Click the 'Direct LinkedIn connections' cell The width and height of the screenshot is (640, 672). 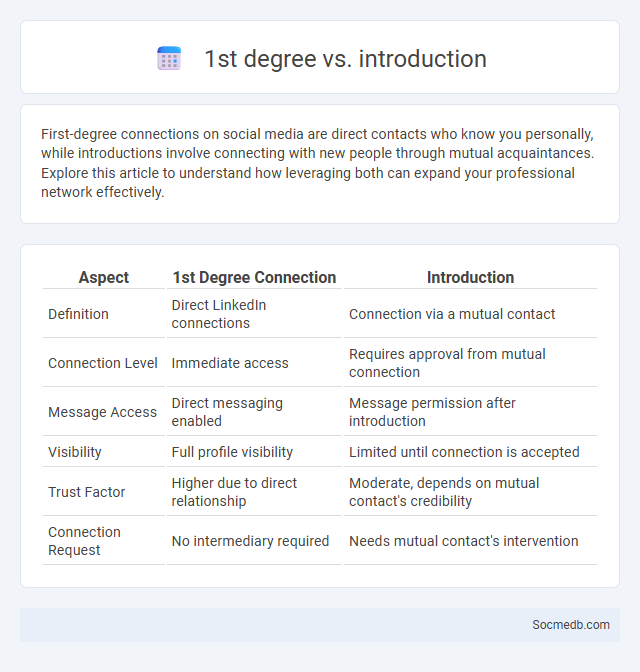[254, 314]
